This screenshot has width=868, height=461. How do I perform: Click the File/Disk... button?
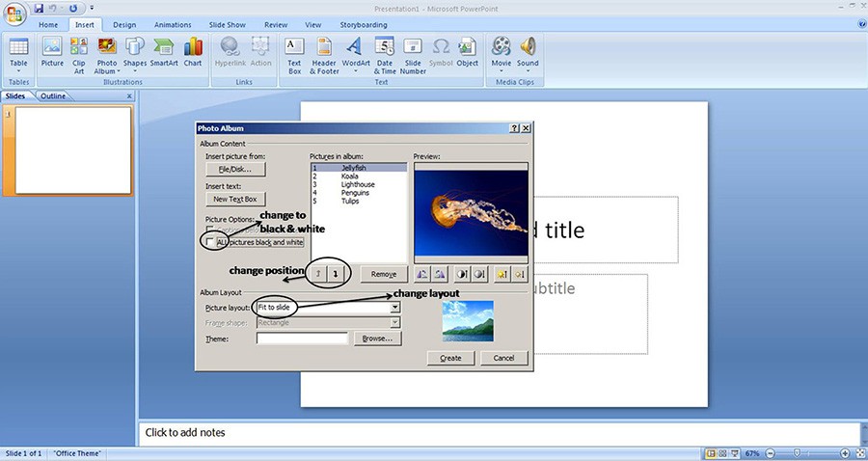234,169
